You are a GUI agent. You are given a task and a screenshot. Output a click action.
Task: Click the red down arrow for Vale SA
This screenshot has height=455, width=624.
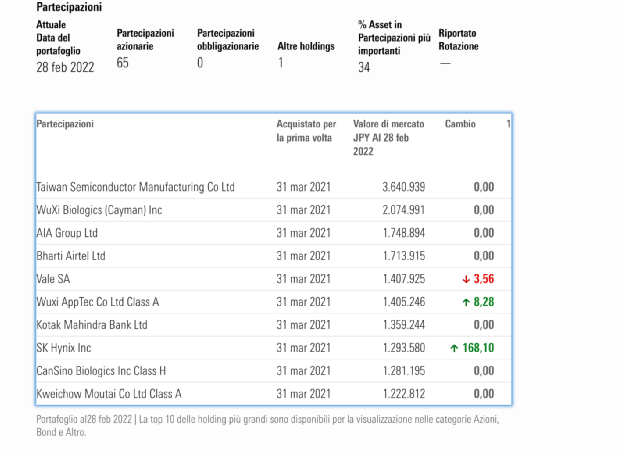[x=466, y=279]
